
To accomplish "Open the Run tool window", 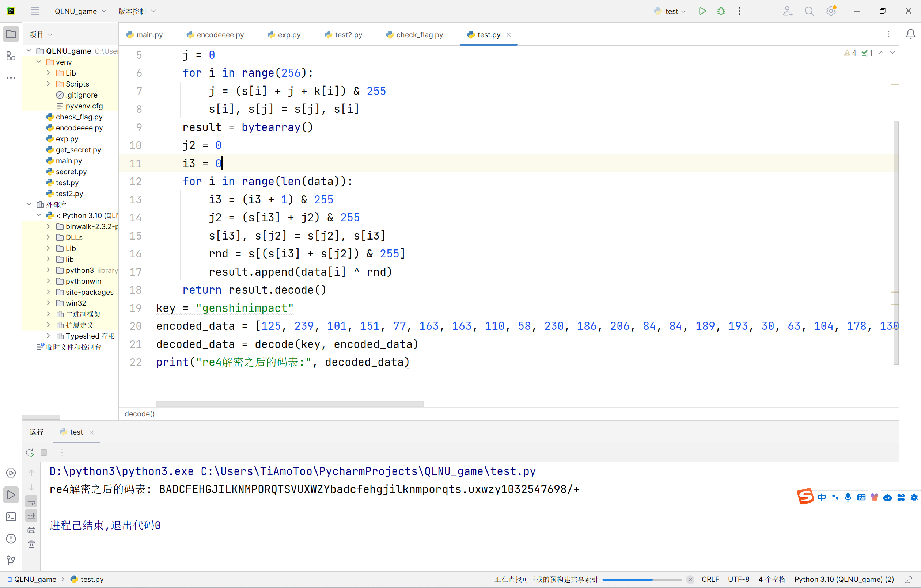I will [x=11, y=495].
